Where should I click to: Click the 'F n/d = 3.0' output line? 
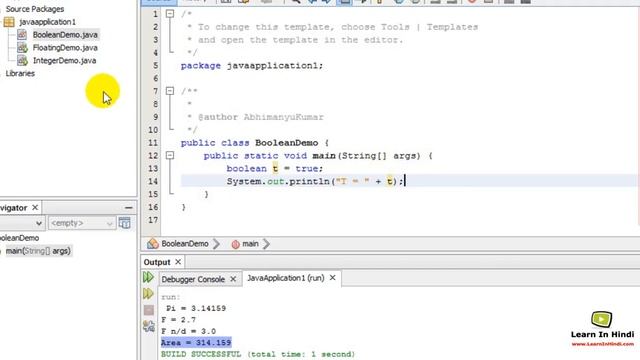pyautogui.click(x=189, y=331)
